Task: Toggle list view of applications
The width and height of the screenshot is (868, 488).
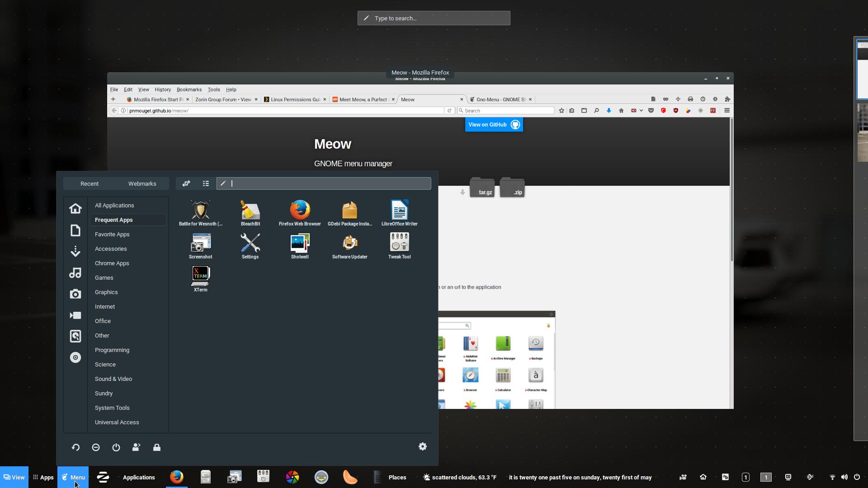Action: coord(206,183)
